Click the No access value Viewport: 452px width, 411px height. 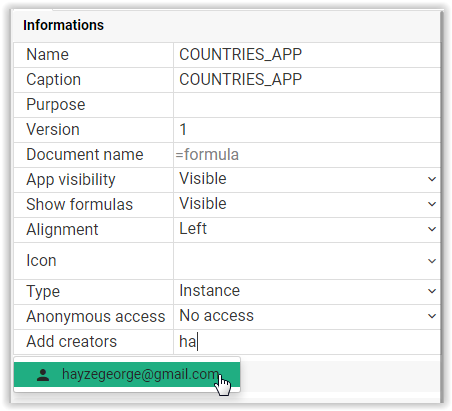point(216,316)
